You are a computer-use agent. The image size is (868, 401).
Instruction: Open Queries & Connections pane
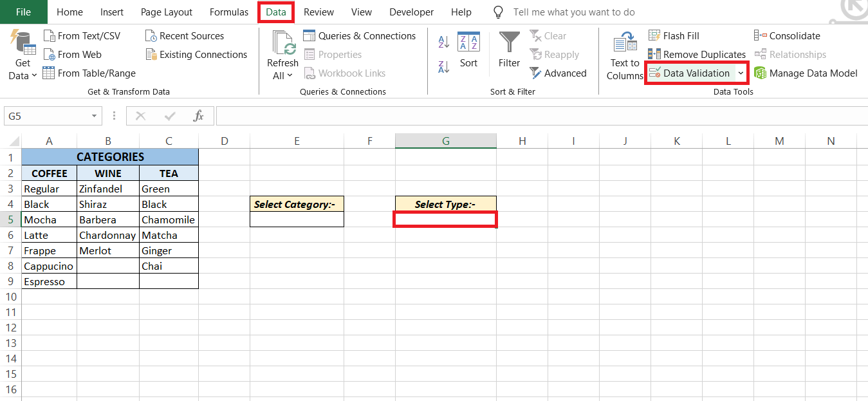point(359,36)
